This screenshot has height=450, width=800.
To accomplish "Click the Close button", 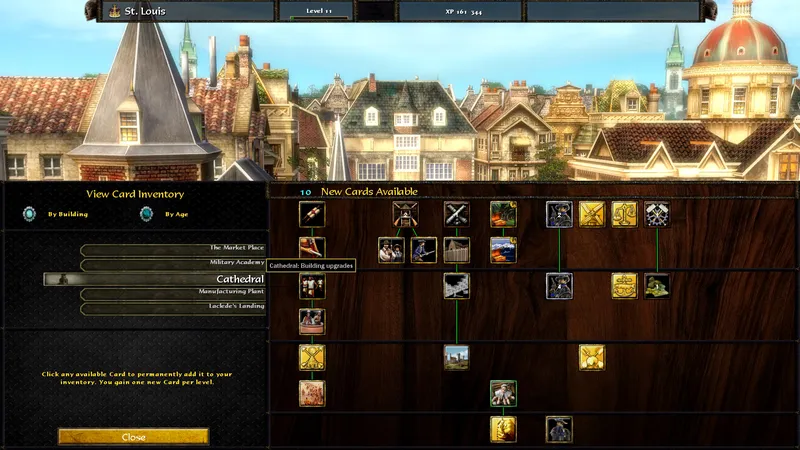I will click(133, 437).
